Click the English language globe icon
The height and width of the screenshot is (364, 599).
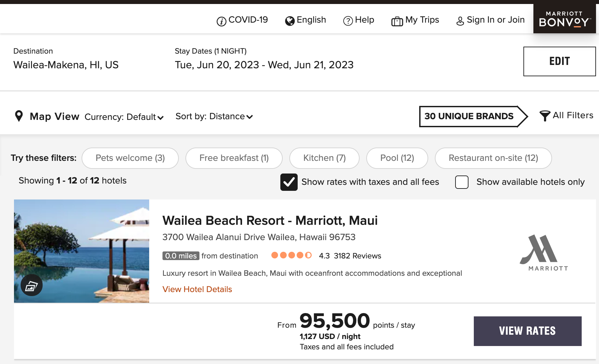coord(290,21)
